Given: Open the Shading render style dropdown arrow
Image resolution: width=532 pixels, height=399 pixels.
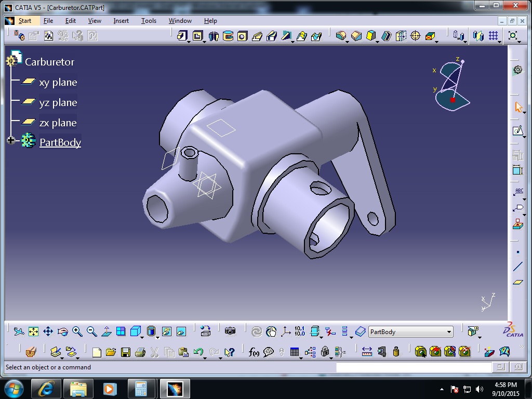Looking at the screenshot, I should coord(157,338).
